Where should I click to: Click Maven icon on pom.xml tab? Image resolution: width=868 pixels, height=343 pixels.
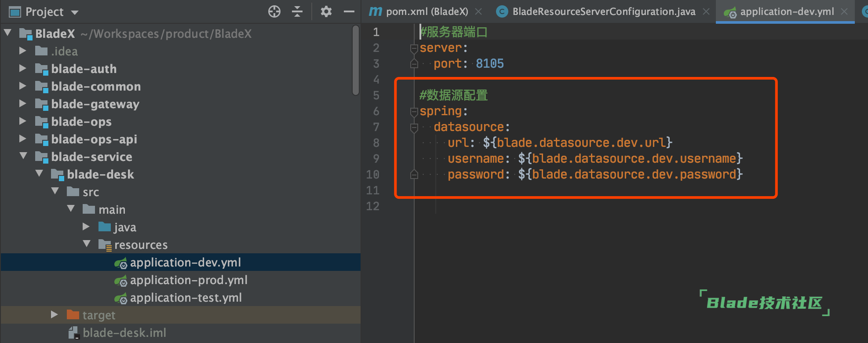pos(375,11)
